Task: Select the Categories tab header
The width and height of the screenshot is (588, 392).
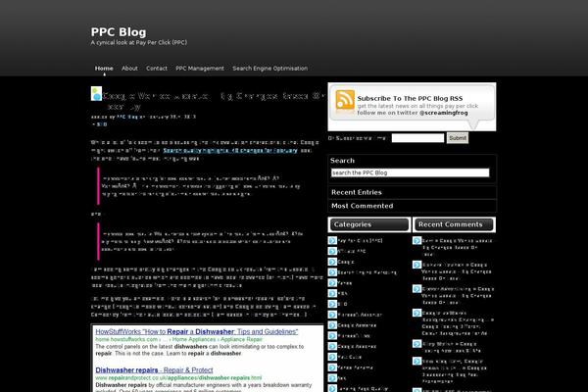Action: pos(369,224)
